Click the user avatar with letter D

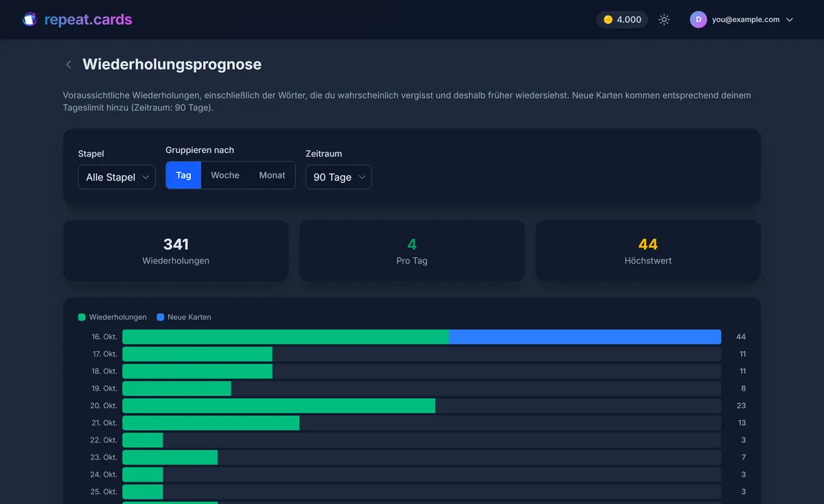(x=698, y=19)
